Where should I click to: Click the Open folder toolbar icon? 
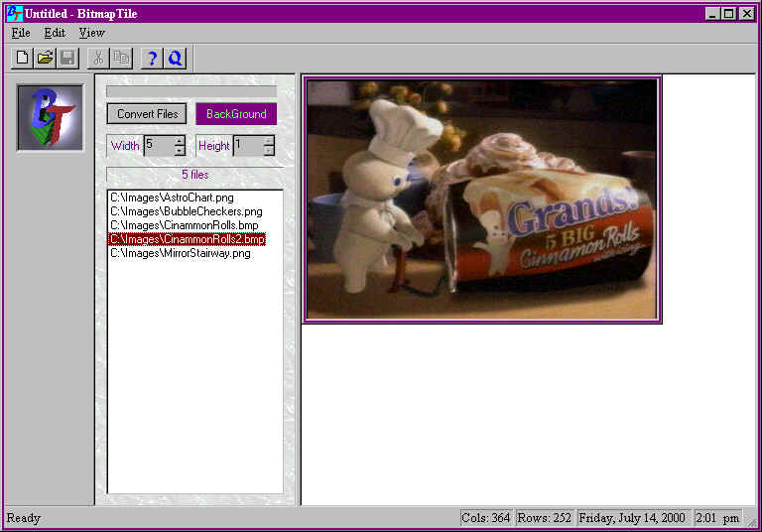click(45, 59)
